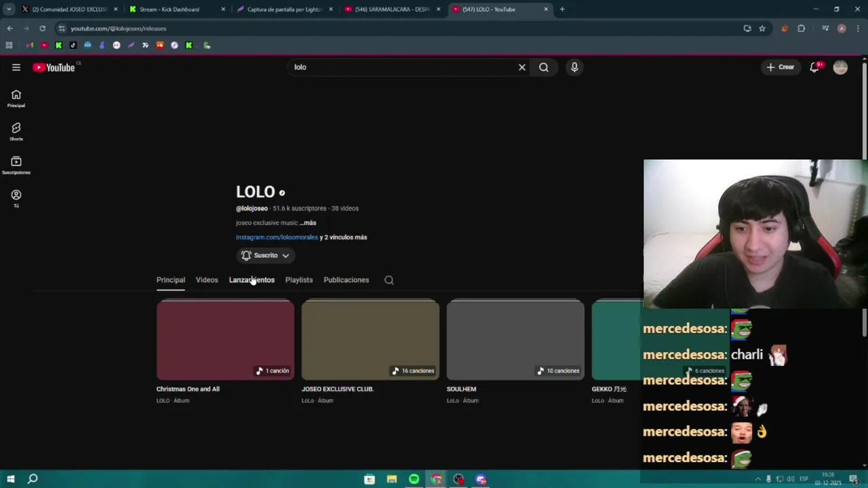Open the Publicaciones tab
This screenshot has width=868, height=488.
347,280
